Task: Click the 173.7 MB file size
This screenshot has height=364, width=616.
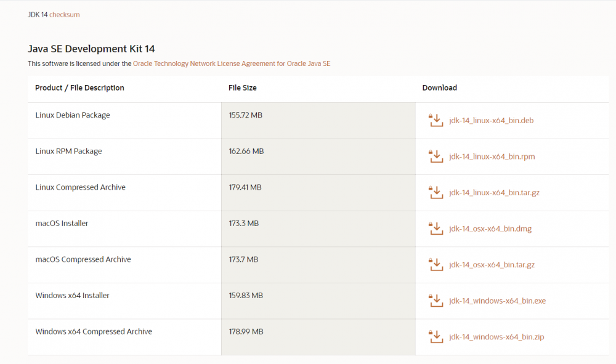Action: click(x=243, y=259)
